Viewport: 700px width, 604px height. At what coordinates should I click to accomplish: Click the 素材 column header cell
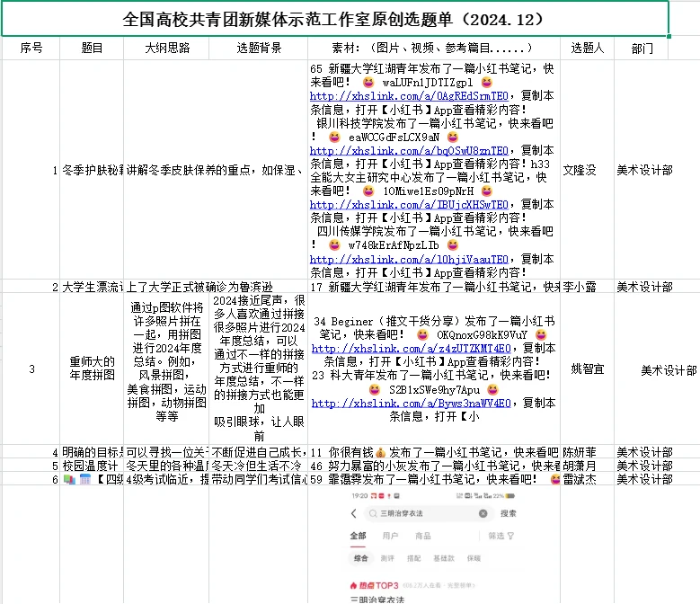(434, 48)
